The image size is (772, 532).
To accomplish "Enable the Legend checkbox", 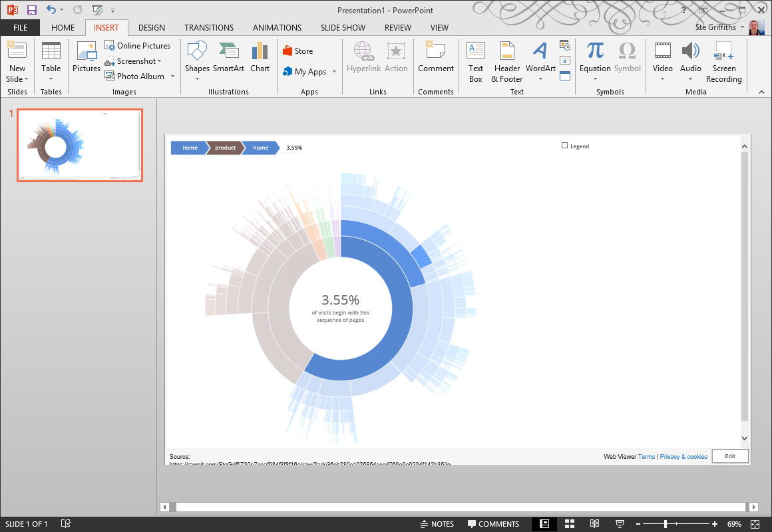I will click(565, 146).
